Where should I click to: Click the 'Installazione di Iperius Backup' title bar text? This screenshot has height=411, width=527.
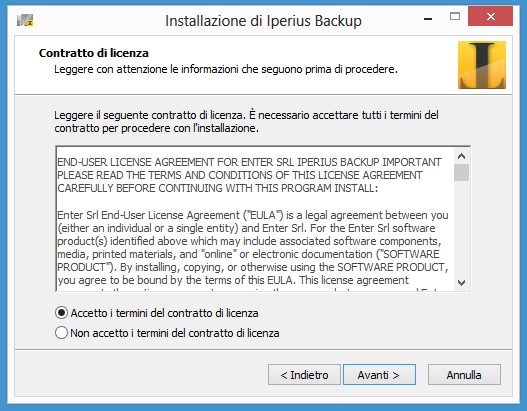click(x=263, y=21)
